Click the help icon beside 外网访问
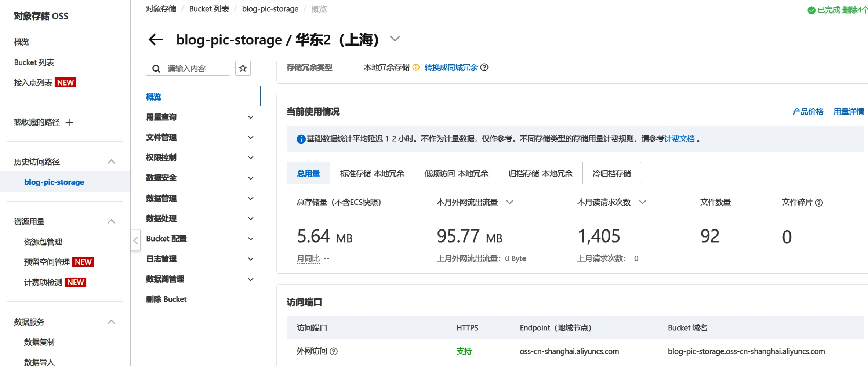This screenshot has width=868, height=366. coord(334,351)
